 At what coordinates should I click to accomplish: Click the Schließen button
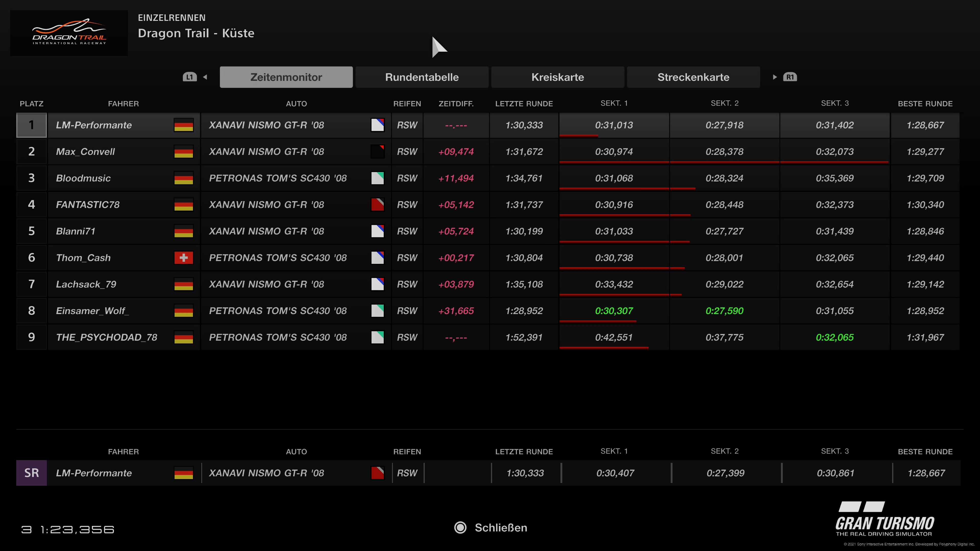(x=501, y=528)
